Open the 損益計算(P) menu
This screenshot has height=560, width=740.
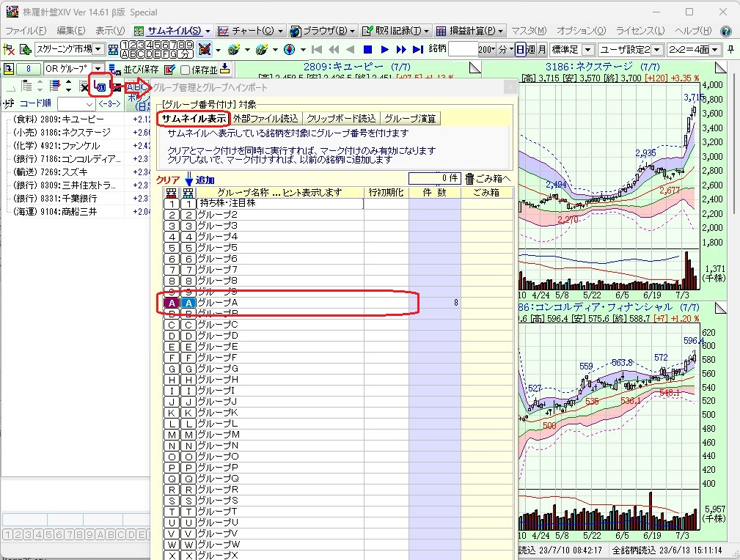[471, 31]
